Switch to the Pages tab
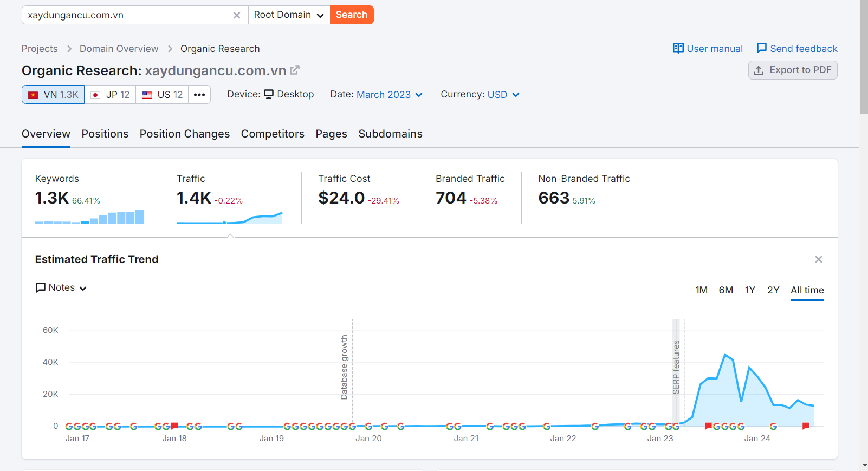The width and height of the screenshot is (868, 471). point(332,134)
